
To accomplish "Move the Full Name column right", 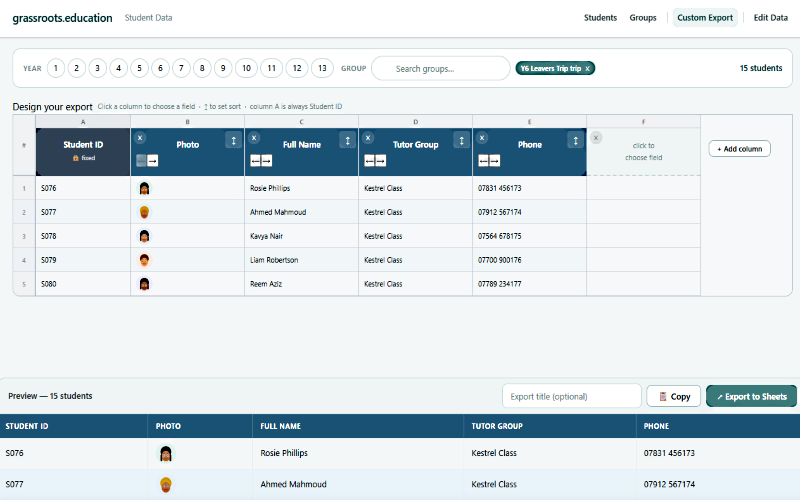I will (266, 161).
